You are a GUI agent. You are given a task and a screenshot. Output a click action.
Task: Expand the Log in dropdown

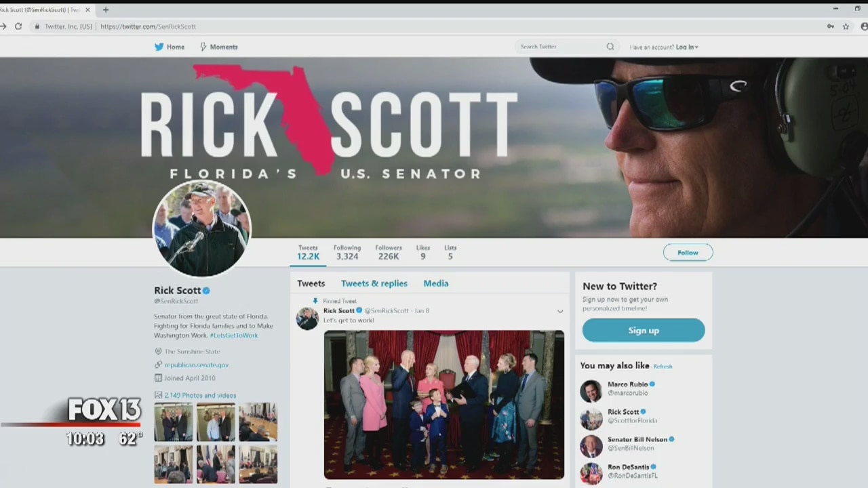[x=687, y=47]
